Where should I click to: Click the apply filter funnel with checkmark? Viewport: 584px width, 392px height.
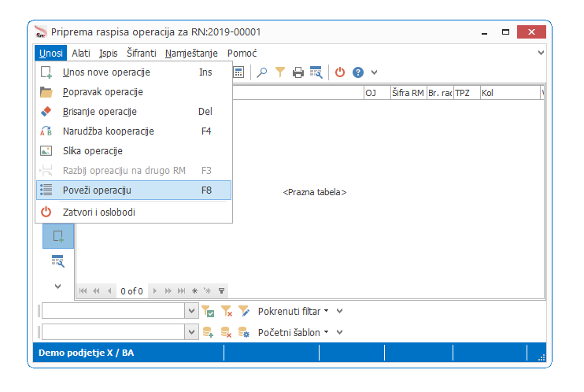coord(208,311)
